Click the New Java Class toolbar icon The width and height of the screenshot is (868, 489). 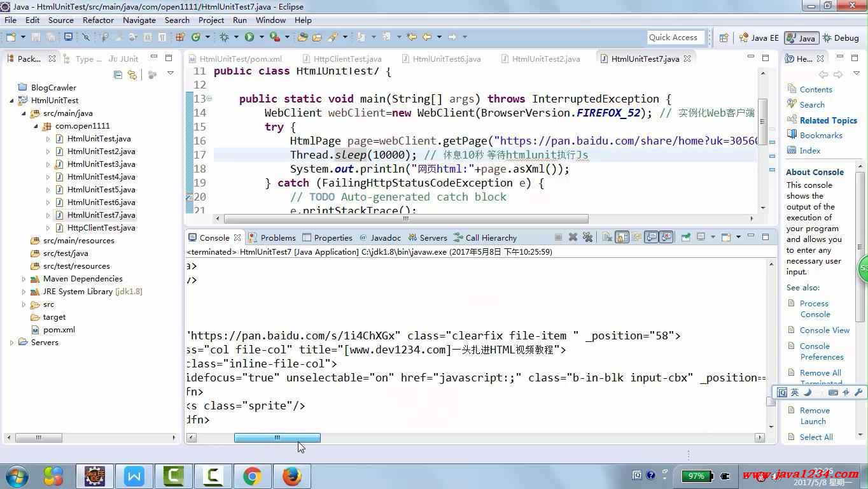(195, 37)
